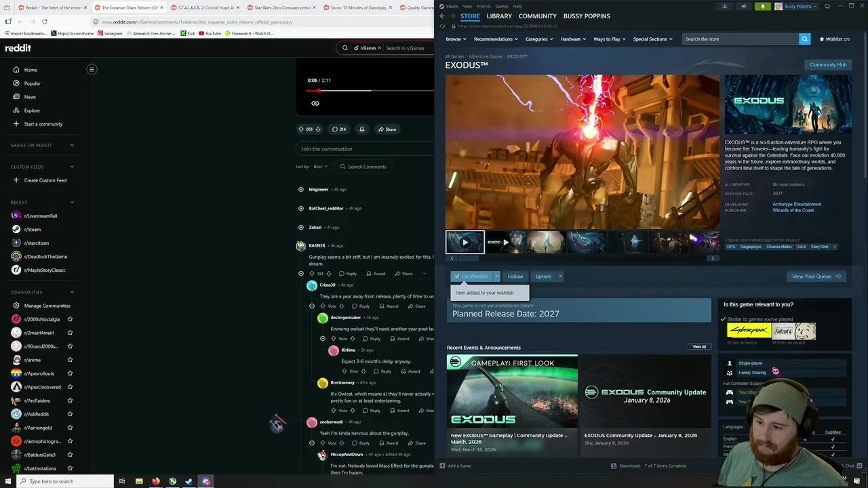This screenshot has height=488, width=868.
Task: Toggle On Wishlist button for EXODUS
Action: point(471,277)
